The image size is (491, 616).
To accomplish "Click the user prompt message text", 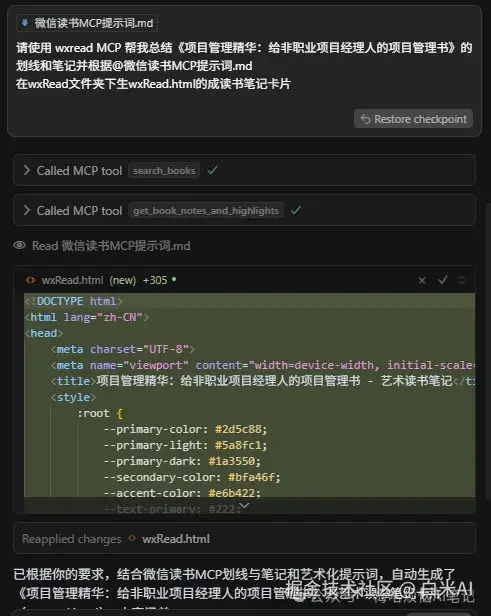I will [x=244, y=66].
